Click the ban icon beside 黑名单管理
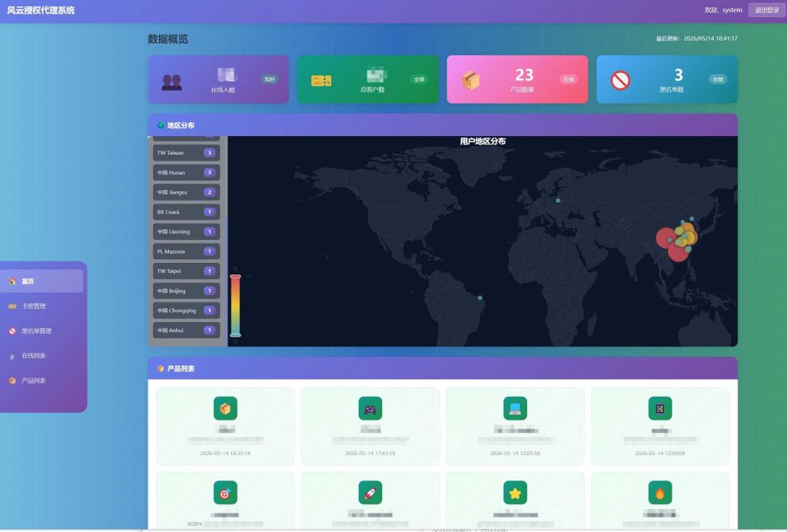Viewport: 787px width, 532px height. [x=12, y=331]
